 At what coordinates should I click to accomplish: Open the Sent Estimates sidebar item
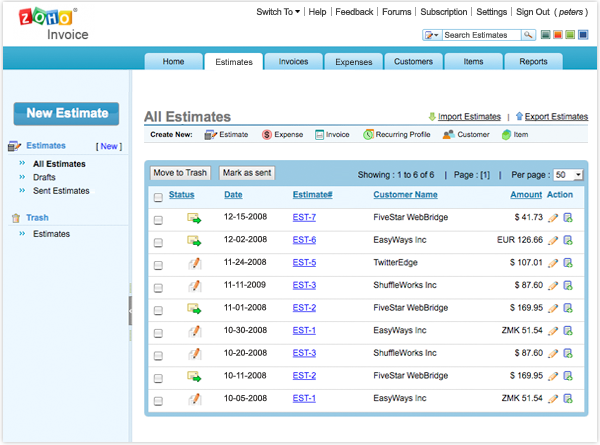(61, 191)
